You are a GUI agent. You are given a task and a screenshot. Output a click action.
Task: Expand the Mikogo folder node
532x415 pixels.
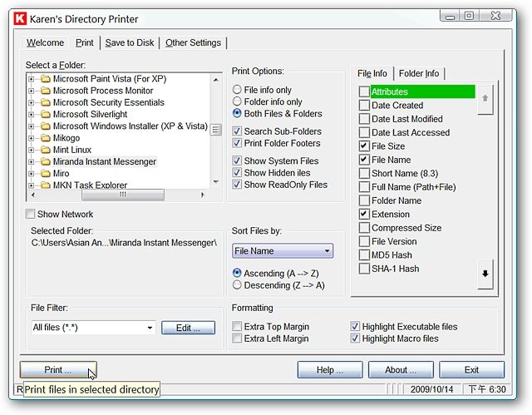31,138
